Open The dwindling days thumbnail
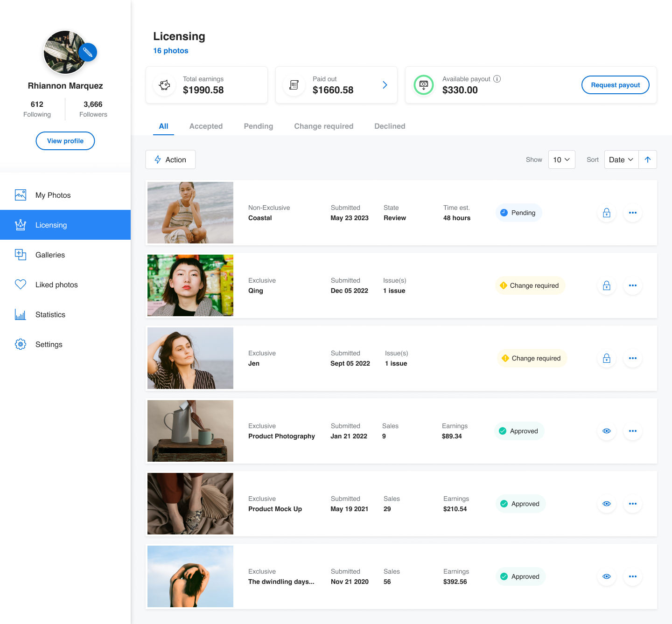 click(x=190, y=576)
